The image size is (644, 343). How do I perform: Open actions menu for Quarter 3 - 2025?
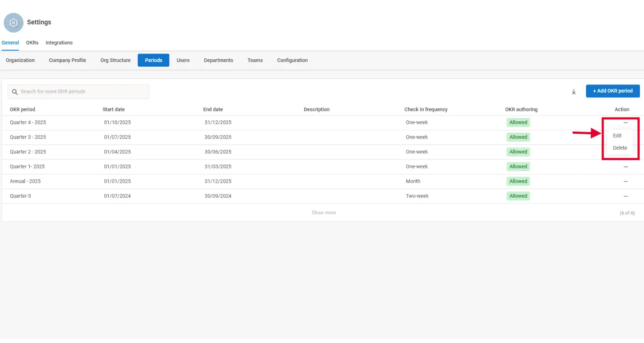pyautogui.click(x=626, y=137)
